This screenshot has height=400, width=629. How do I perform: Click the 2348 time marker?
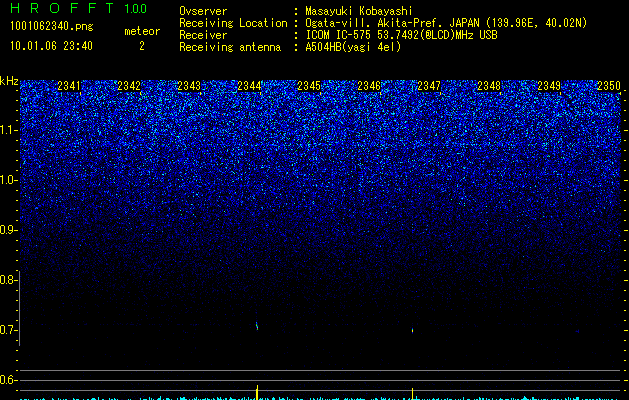pyautogui.click(x=489, y=86)
